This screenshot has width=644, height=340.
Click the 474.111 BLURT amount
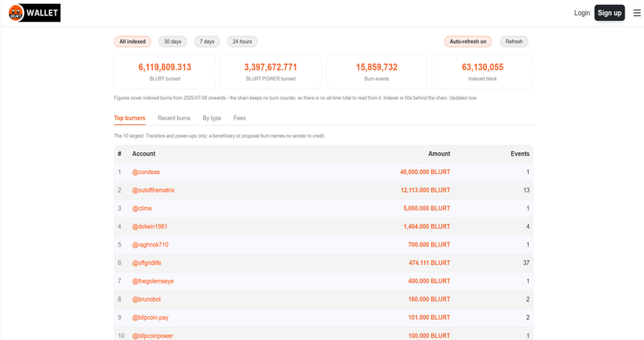point(429,263)
